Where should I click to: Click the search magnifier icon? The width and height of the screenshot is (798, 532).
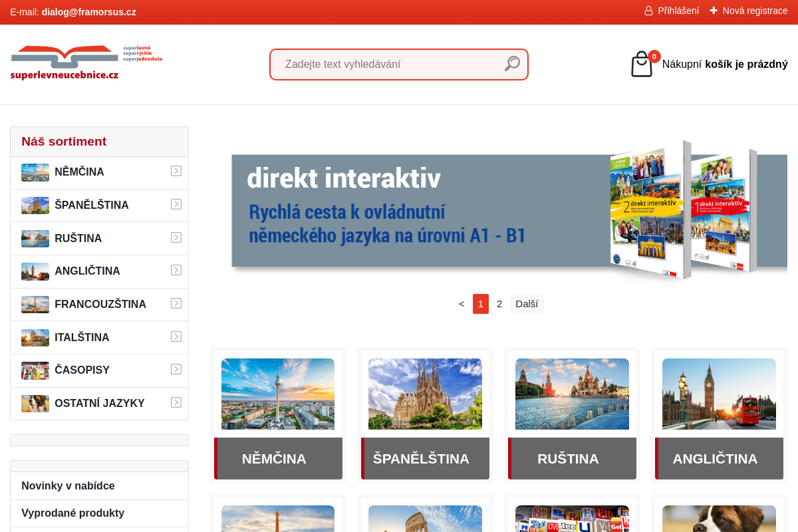512,64
